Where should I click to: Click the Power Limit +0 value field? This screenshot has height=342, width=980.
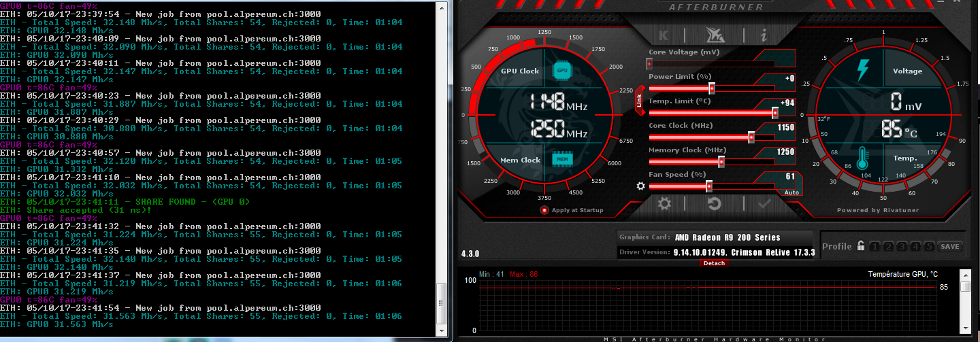click(x=786, y=79)
